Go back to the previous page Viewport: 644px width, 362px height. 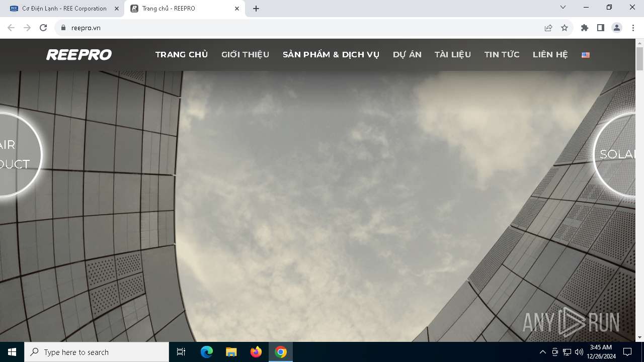[11, 28]
